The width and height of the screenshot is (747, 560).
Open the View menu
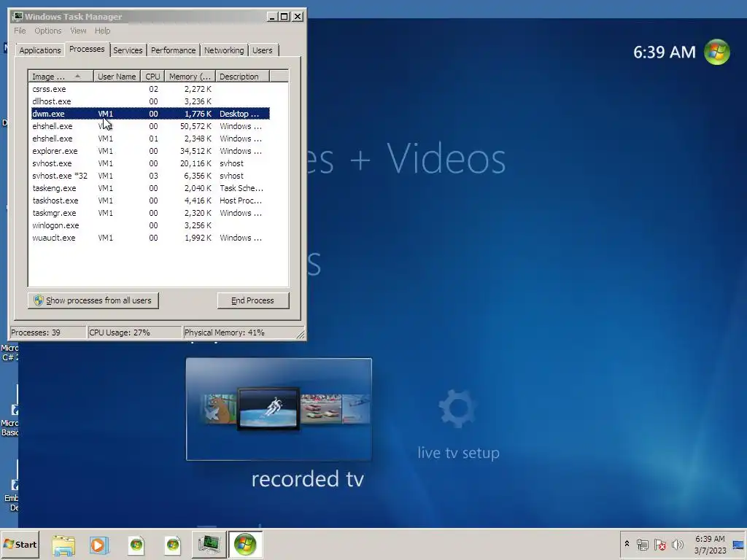click(x=78, y=31)
